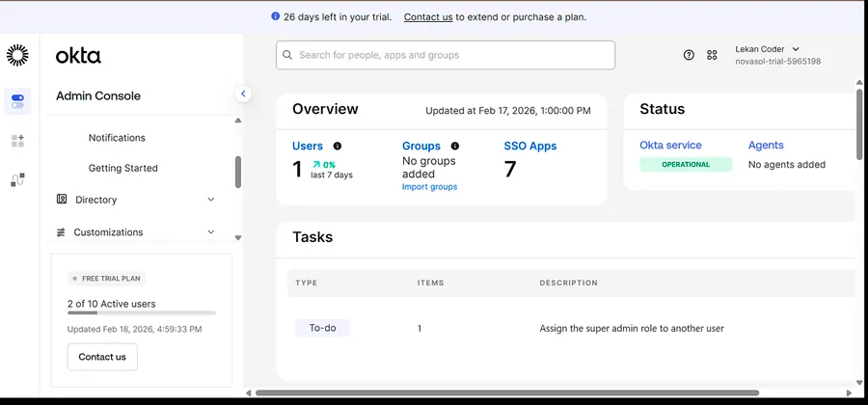868x405 pixels.
Task: Select Notifications in the sidebar
Action: [x=117, y=138]
